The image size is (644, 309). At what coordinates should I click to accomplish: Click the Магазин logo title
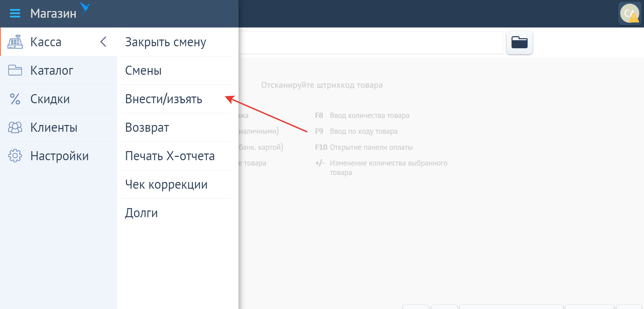[x=53, y=13]
